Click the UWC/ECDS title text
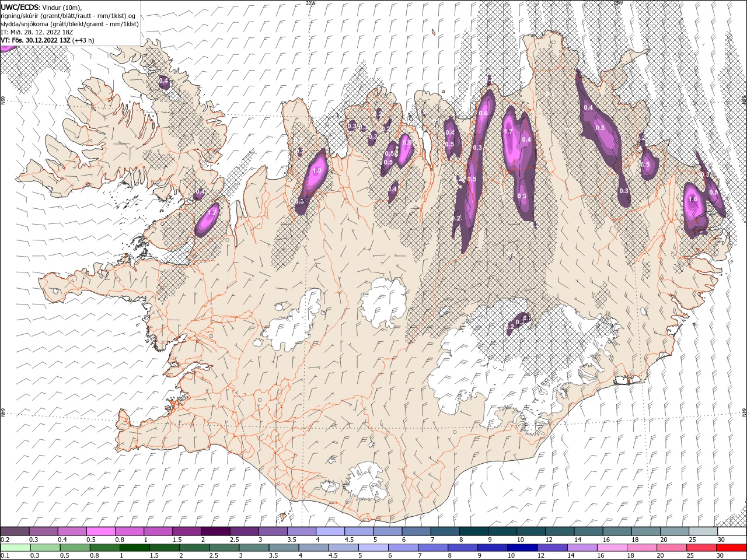The height and width of the screenshot is (560, 747). 19,7
